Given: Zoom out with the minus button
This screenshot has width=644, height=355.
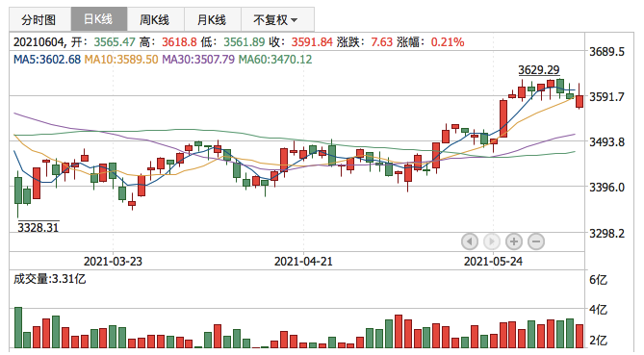Looking at the screenshot, I should (x=536, y=241).
